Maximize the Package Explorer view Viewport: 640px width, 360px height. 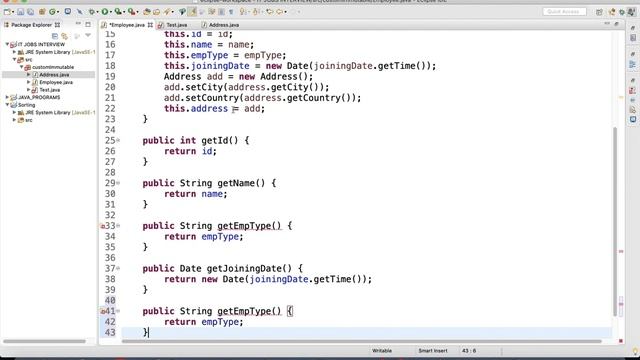click(88, 24)
